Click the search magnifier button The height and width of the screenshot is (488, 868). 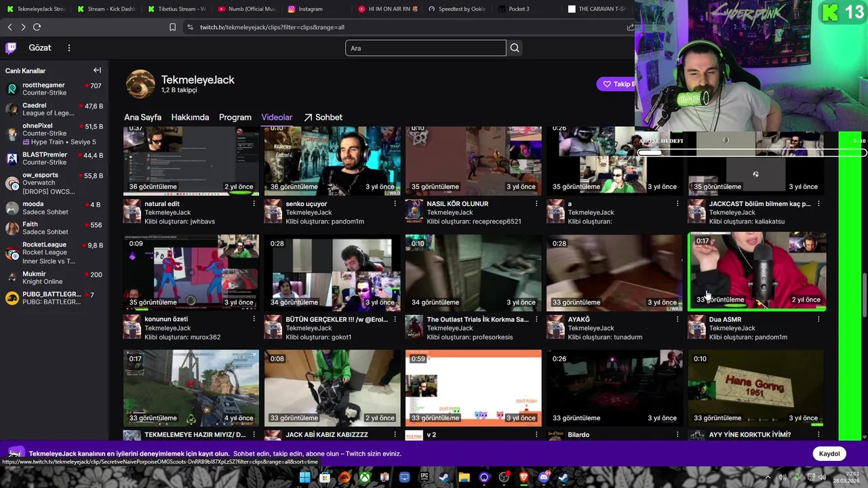[515, 47]
